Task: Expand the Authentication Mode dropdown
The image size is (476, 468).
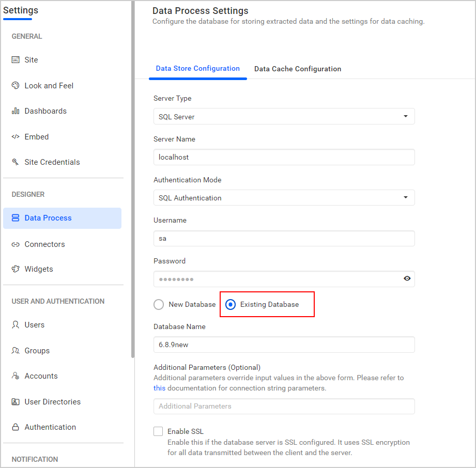Action: click(284, 198)
